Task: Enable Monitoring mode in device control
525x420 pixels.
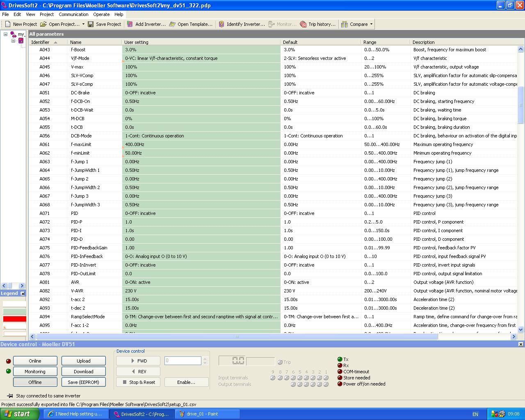Action: point(35,372)
